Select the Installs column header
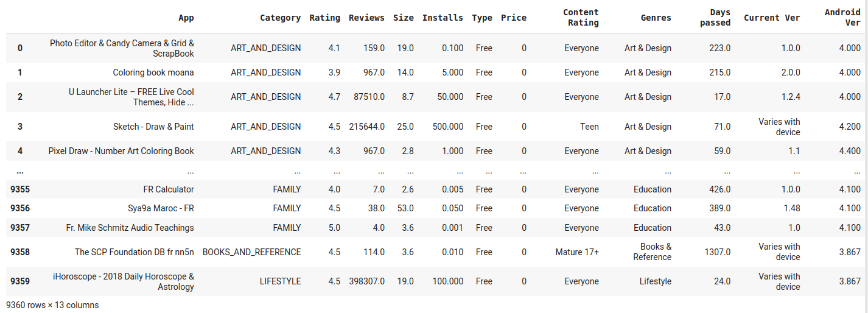Screen dimensions: 868x313 coord(443,18)
